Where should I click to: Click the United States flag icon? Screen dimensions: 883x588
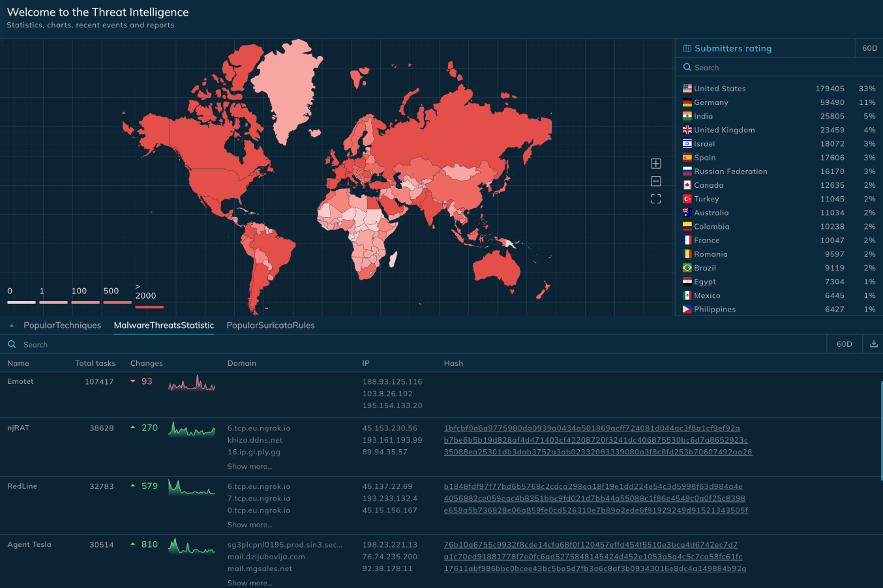[687, 89]
